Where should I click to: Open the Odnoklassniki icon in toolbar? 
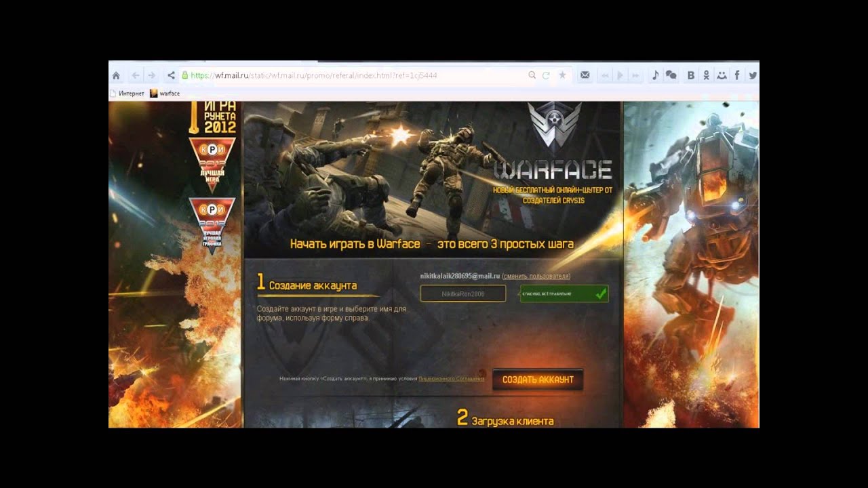(x=707, y=75)
